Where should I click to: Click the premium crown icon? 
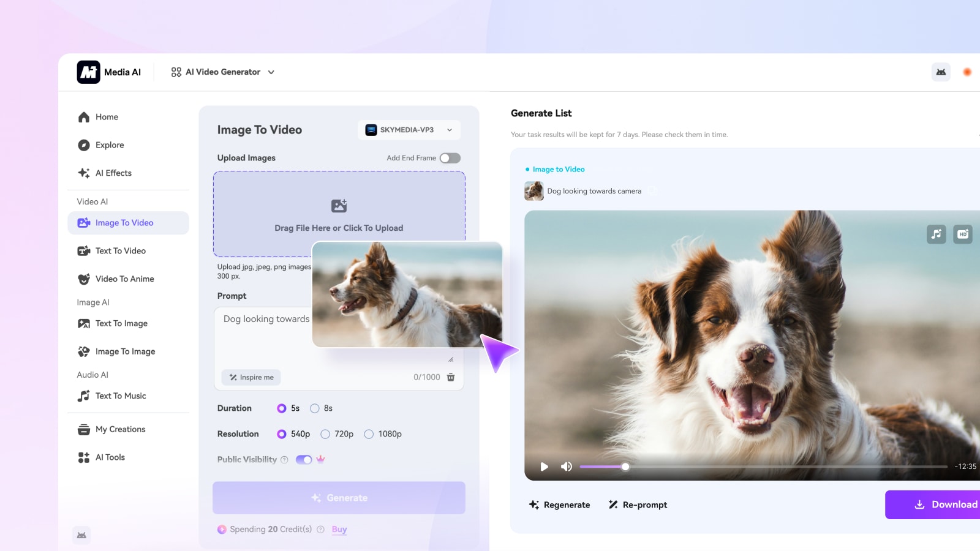(320, 459)
